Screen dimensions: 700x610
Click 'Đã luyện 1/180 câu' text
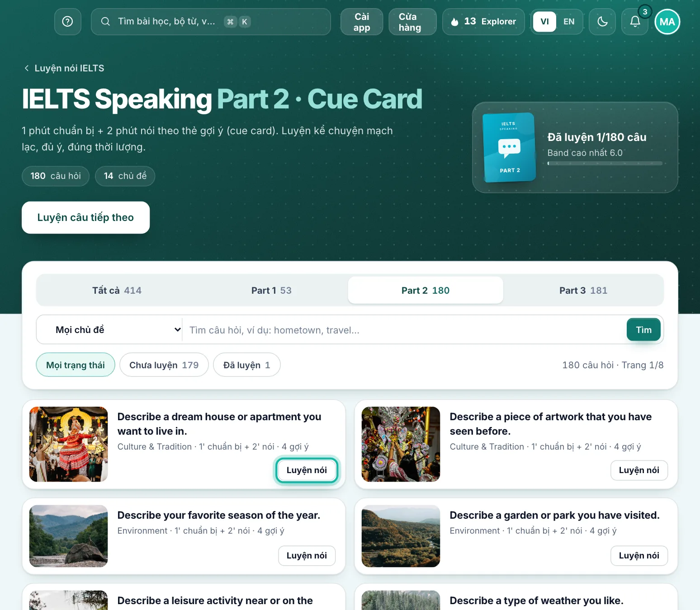tap(597, 137)
